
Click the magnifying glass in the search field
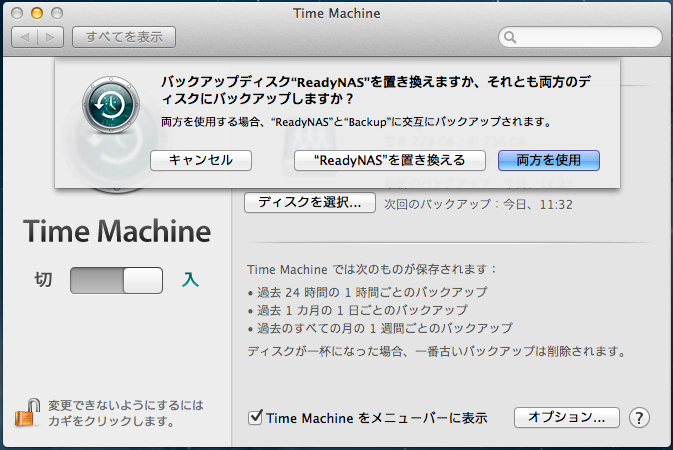tap(511, 38)
